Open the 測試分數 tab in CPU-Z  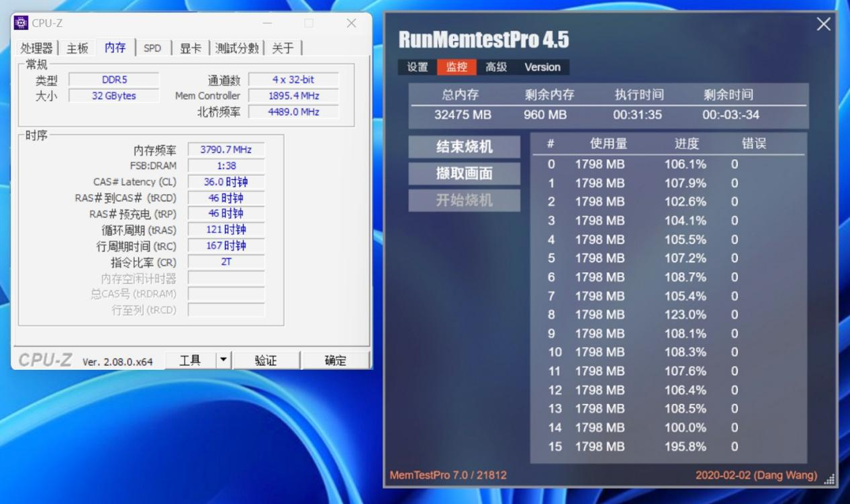pos(237,48)
